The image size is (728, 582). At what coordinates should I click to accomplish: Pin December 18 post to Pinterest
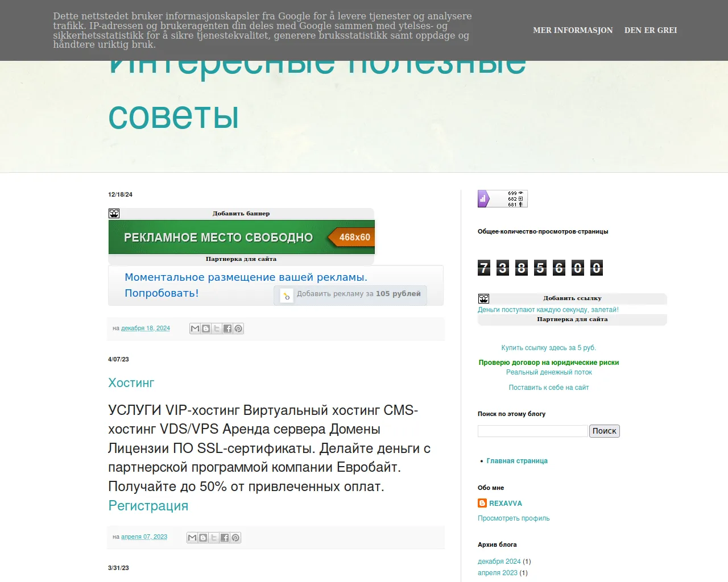(x=238, y=329)
